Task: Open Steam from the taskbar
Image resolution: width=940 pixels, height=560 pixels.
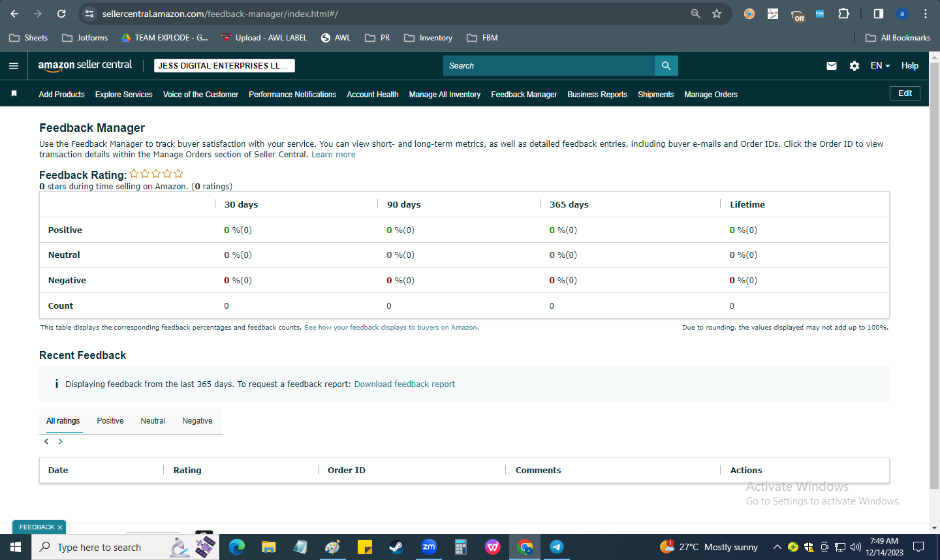Action: pos(396,547)
